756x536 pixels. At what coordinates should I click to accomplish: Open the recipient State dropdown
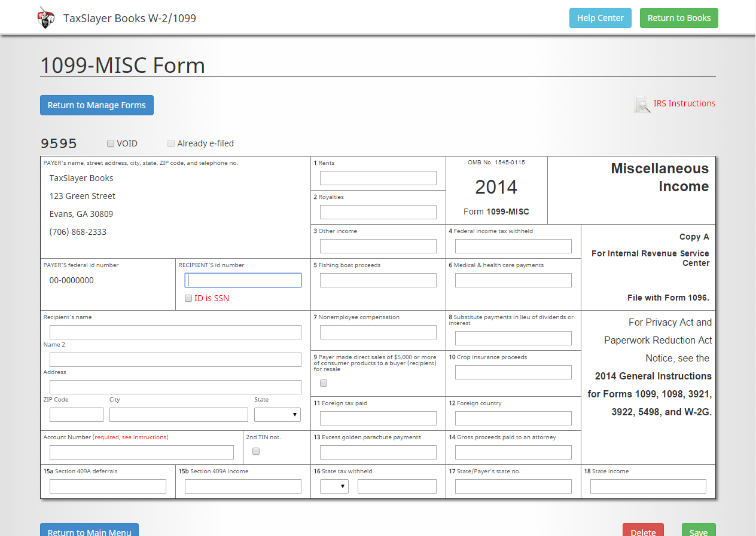tap(278, 415)
